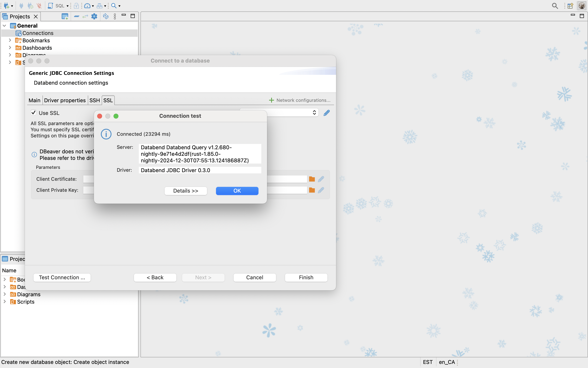Select the SSL tab

108,100
